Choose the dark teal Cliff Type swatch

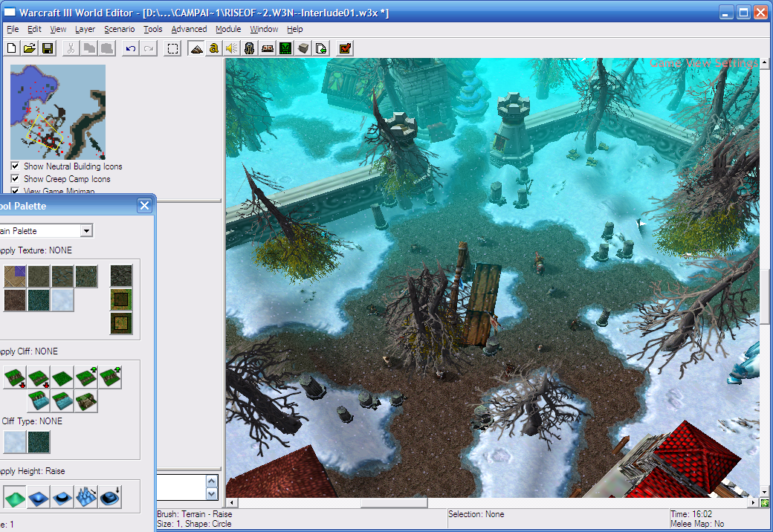39,442
